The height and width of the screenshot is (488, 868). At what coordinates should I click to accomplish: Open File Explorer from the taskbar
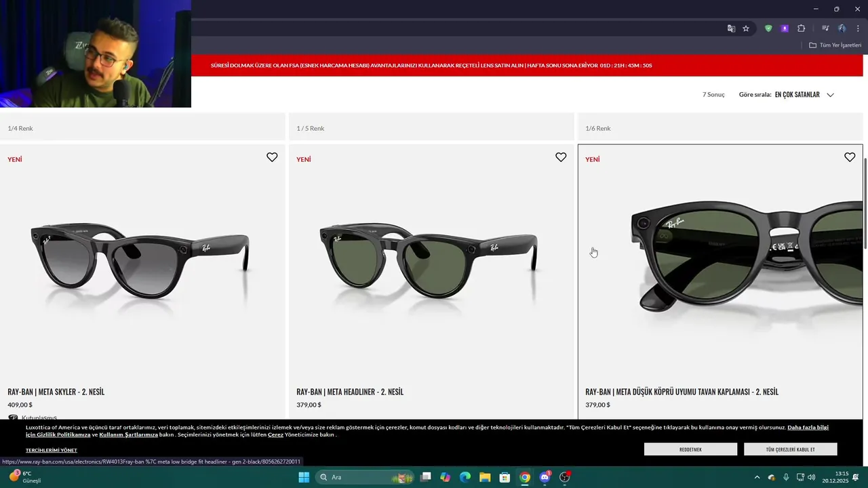coord(485,477)
